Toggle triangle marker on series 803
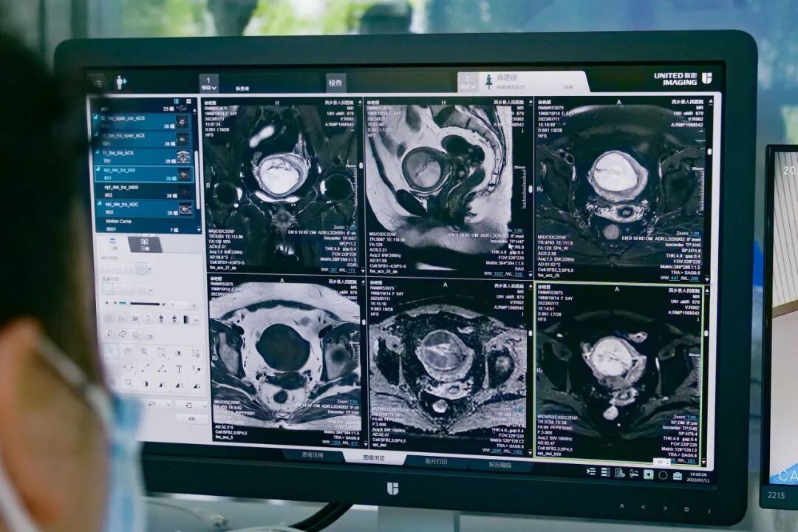 (99, 203)
